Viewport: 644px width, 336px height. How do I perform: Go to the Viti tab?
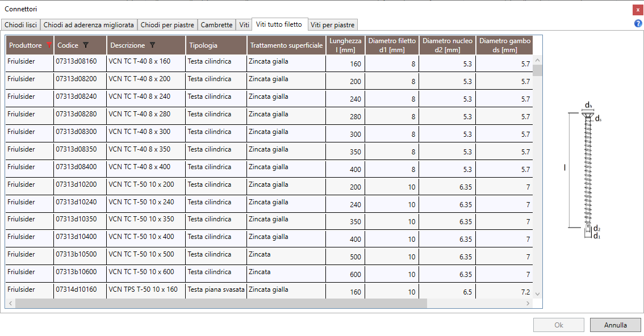tap(244, 25)
